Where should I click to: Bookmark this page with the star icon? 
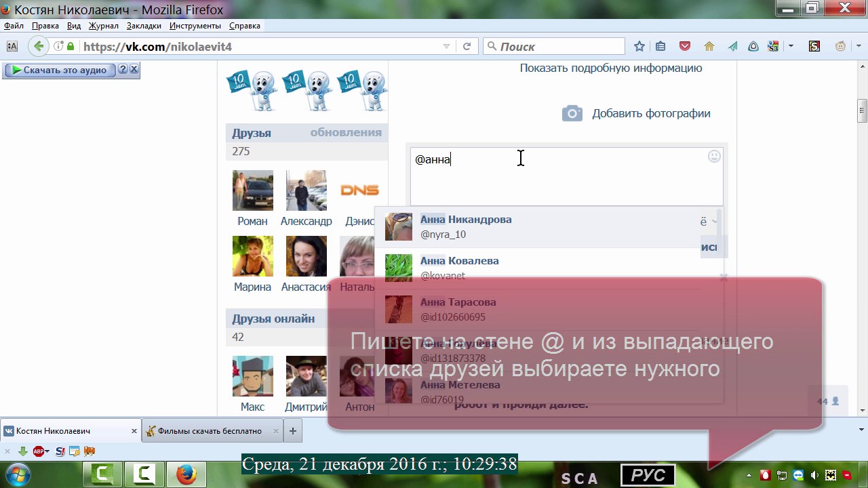coord(639,46)
